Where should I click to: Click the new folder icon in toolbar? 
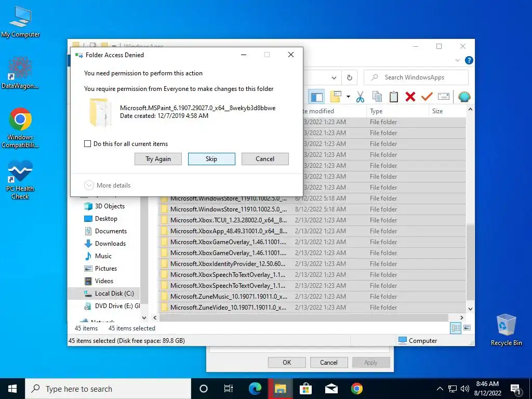[336, 97]
